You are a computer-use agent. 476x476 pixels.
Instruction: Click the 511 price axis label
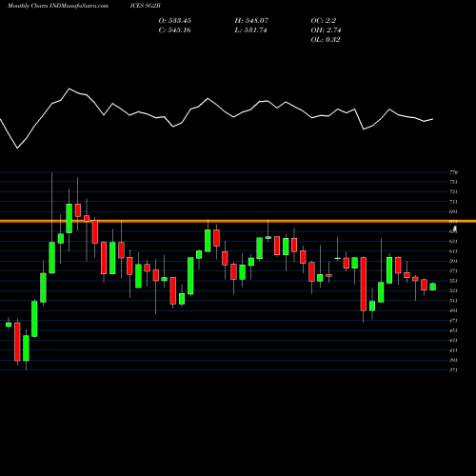[x=454, y=301]
